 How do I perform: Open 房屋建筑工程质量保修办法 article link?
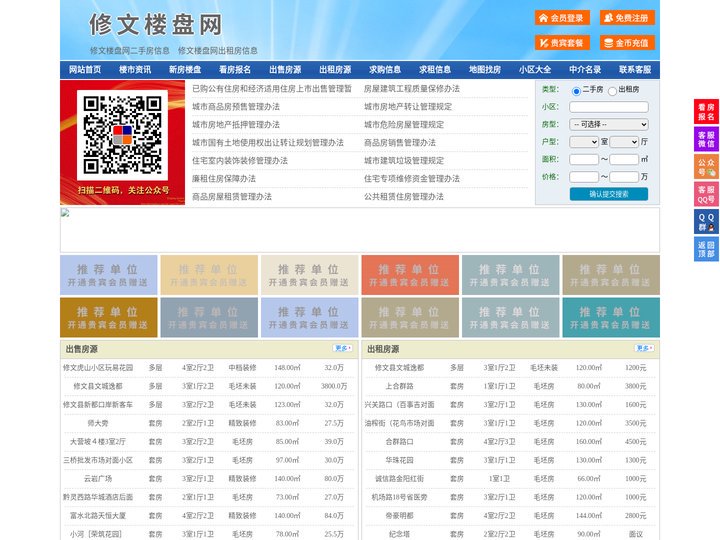tap(412, 89)
